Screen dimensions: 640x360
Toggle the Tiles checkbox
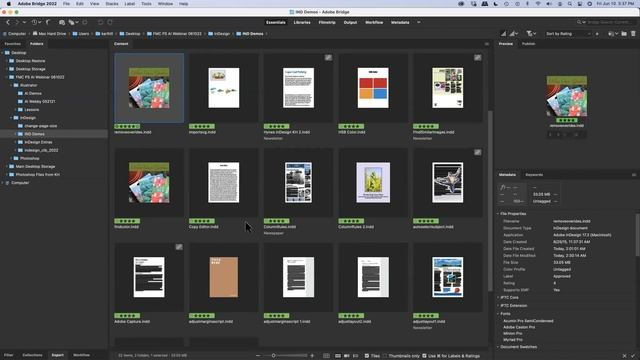pyautogui.click(x=367, y=356)
